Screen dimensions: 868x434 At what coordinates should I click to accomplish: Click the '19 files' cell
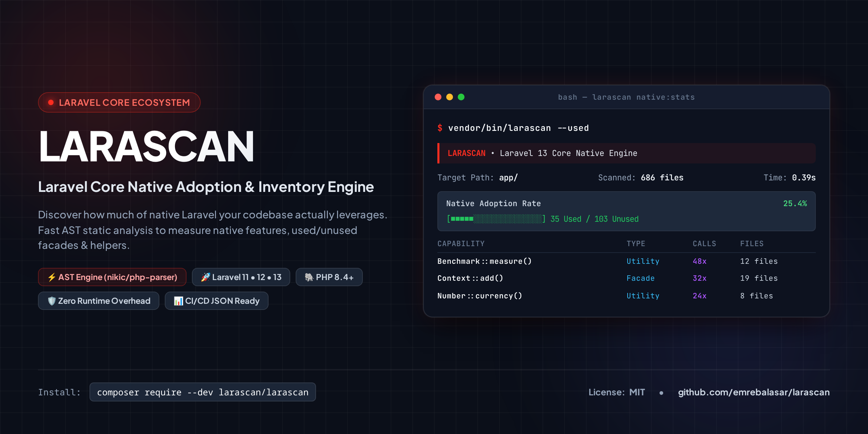click(759, 278)
